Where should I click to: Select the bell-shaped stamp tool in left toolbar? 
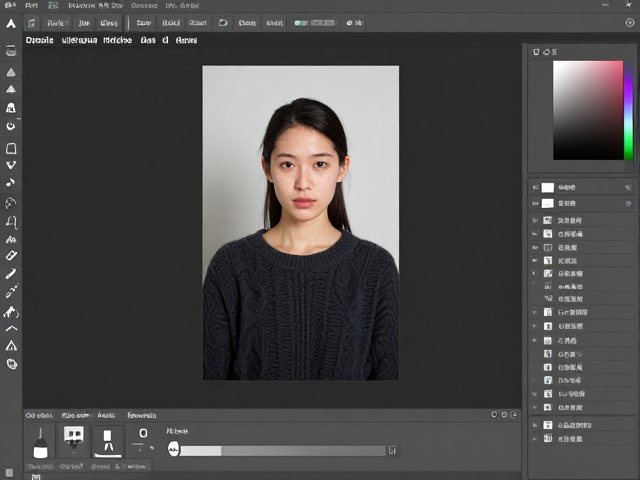[11, 108]
